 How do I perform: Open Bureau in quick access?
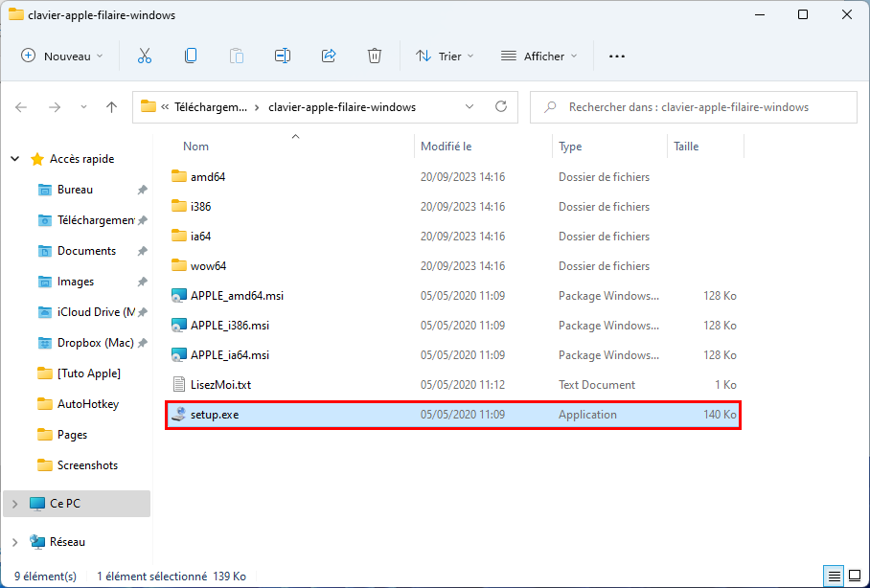tap(75, 190)
